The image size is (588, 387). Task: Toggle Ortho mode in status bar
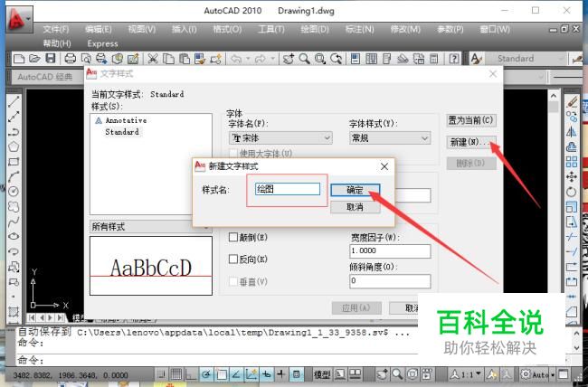[191, 374]
